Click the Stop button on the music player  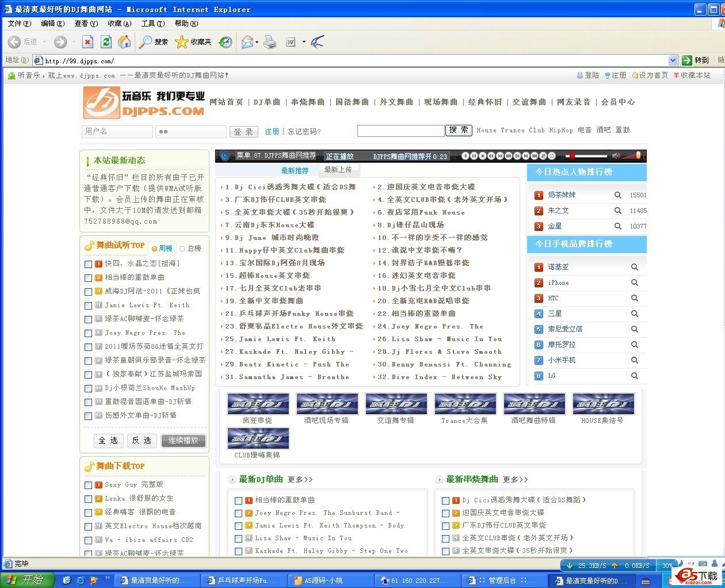click(483, 156)
